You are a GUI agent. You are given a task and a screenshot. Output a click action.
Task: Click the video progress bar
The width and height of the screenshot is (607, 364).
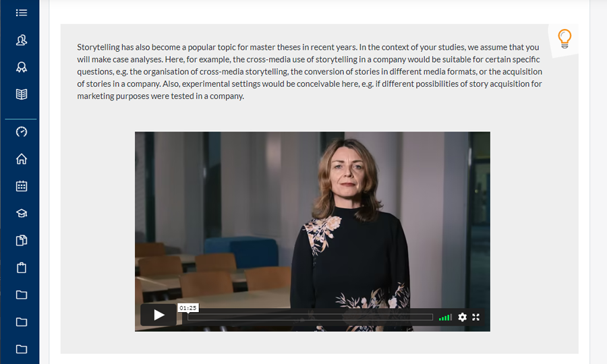click(x=310, y=317)
